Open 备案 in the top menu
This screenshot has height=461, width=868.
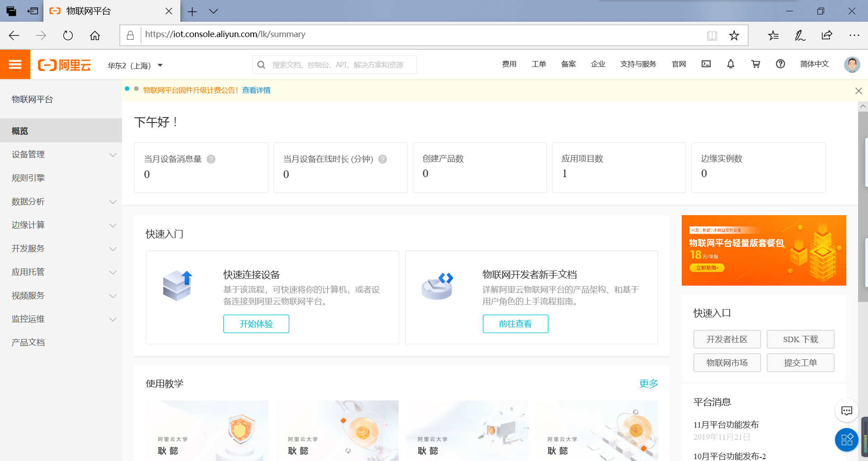pos(568,64)
